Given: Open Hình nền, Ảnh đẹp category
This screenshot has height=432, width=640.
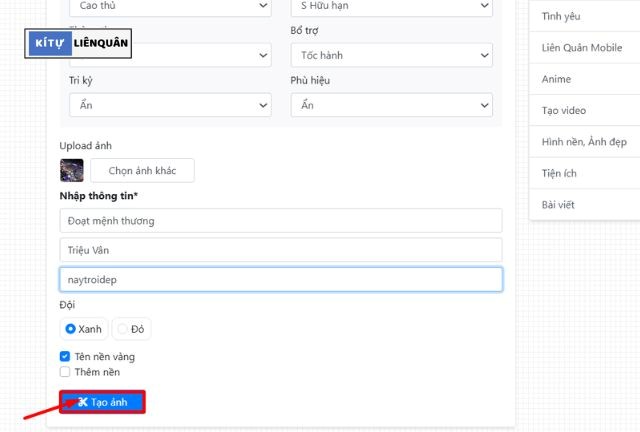Looking at the screenshot, I should coord(583,142).
